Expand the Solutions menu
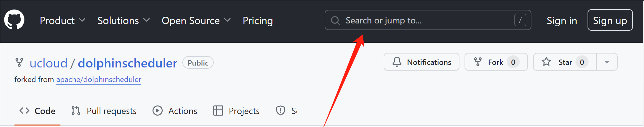Image resolution: width=644 pixels, height=127 pixels. (x=123, y=21)
